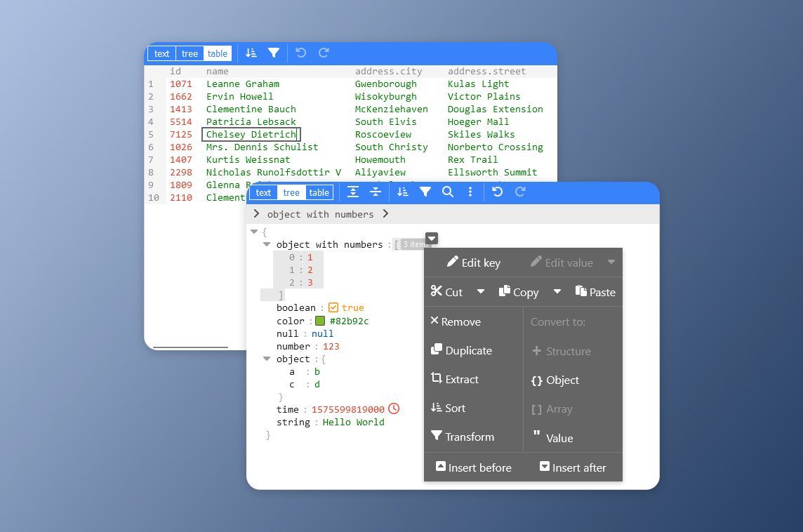Choose Edit value in context menu

[x=562, y=262]
